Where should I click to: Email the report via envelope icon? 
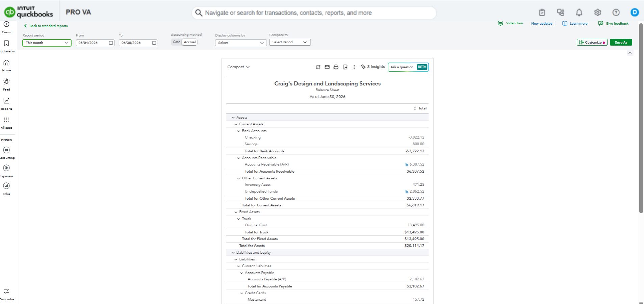(x=327, y=67)
